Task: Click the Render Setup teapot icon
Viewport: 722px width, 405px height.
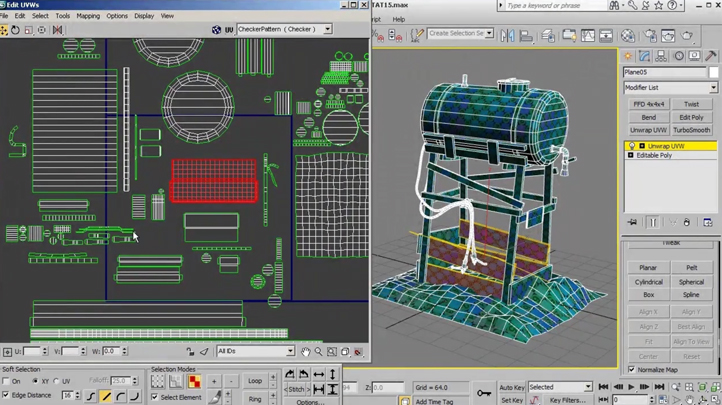Action: pos(650,35)
